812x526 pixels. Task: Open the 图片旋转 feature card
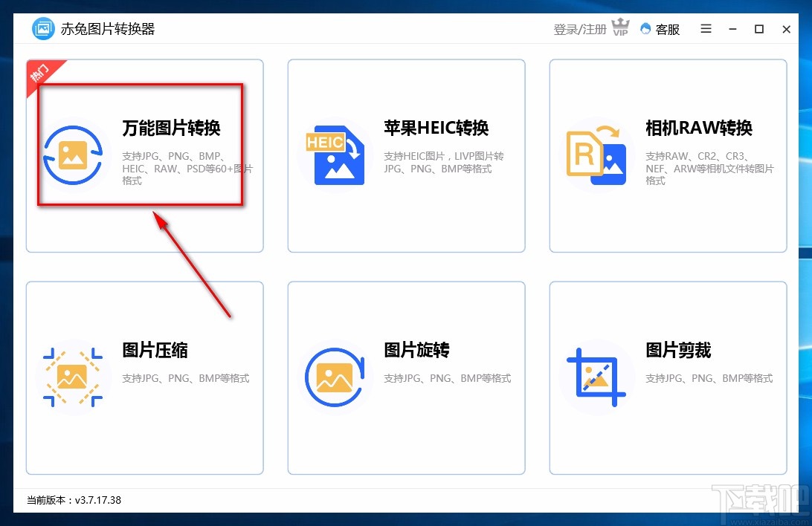click(x=406, y=377)
